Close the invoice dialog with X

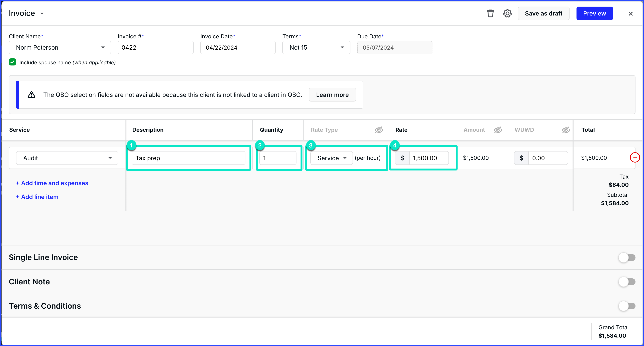(630, 14)
